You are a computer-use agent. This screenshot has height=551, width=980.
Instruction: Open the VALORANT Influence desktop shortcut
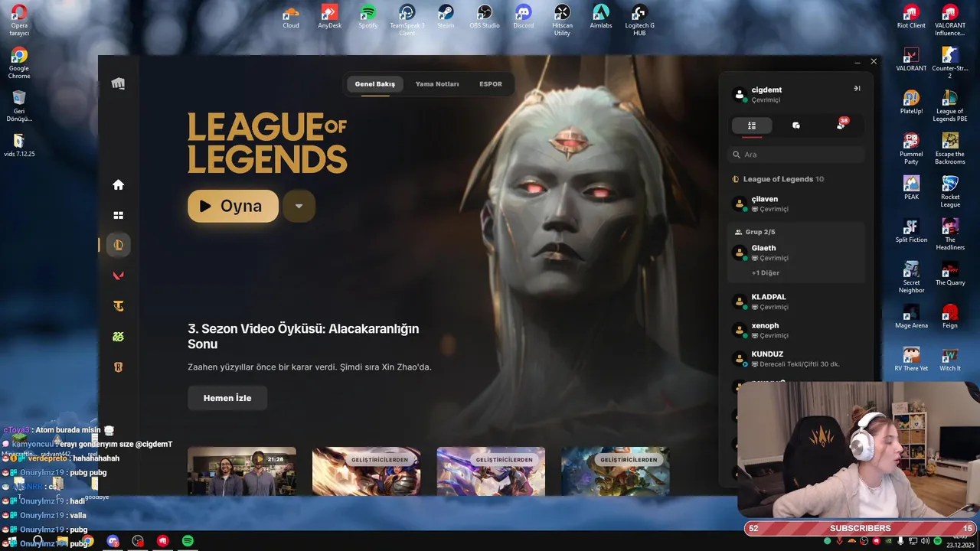(950, 20)
